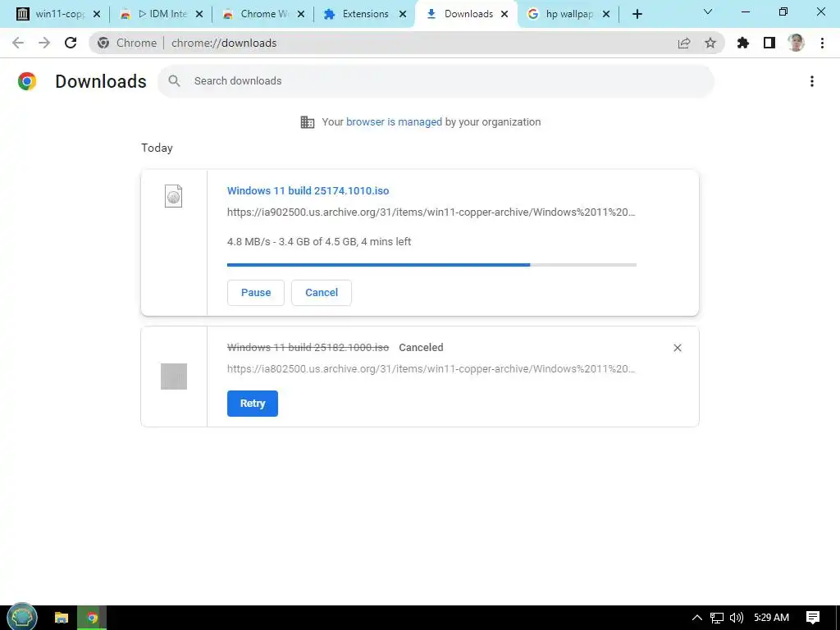Viewport: 840px width, 630px height.
Task: Close the Downloads tab
Action: click(x=504, y=15)
